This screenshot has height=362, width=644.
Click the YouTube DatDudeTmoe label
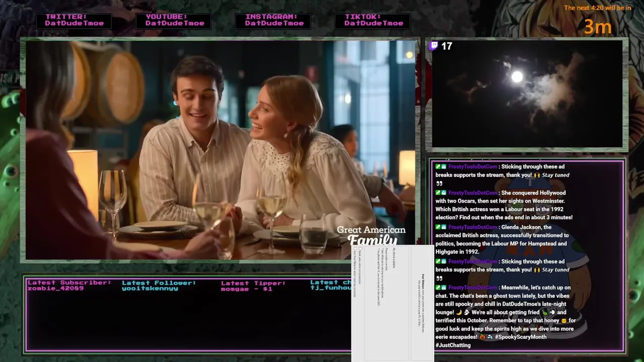tap(174, 20)
